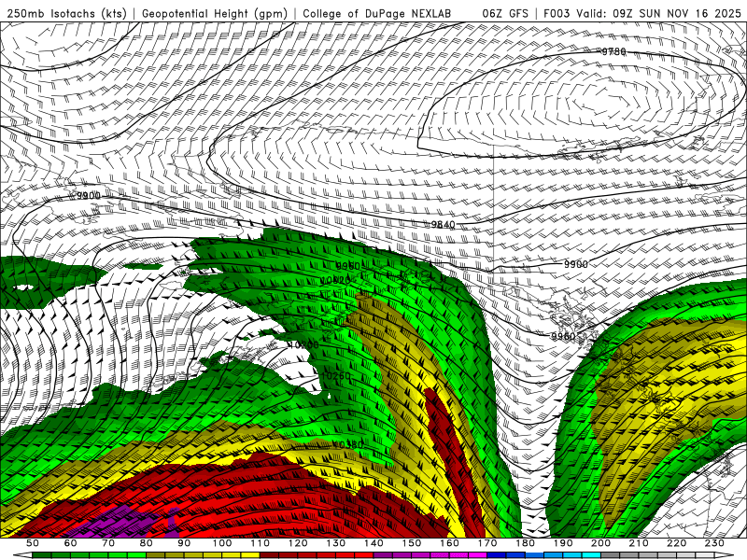747x560 pixels.
Task: Click the color bar tick label 210
Action: (639, 543)
